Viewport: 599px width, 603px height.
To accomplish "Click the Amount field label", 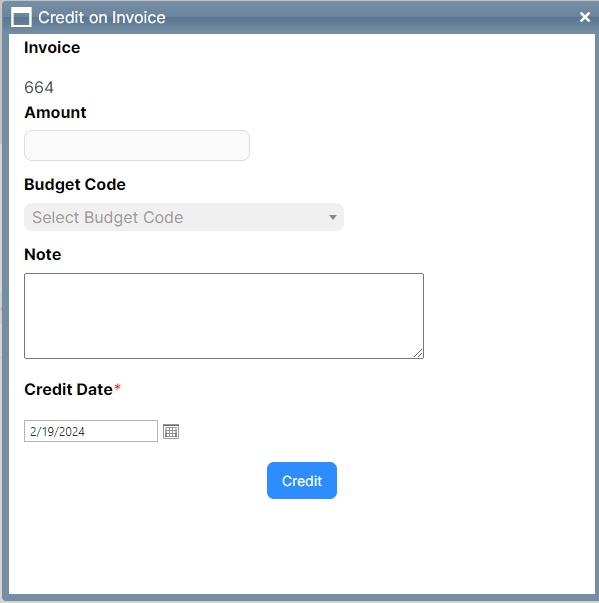I will click(55, 113).
